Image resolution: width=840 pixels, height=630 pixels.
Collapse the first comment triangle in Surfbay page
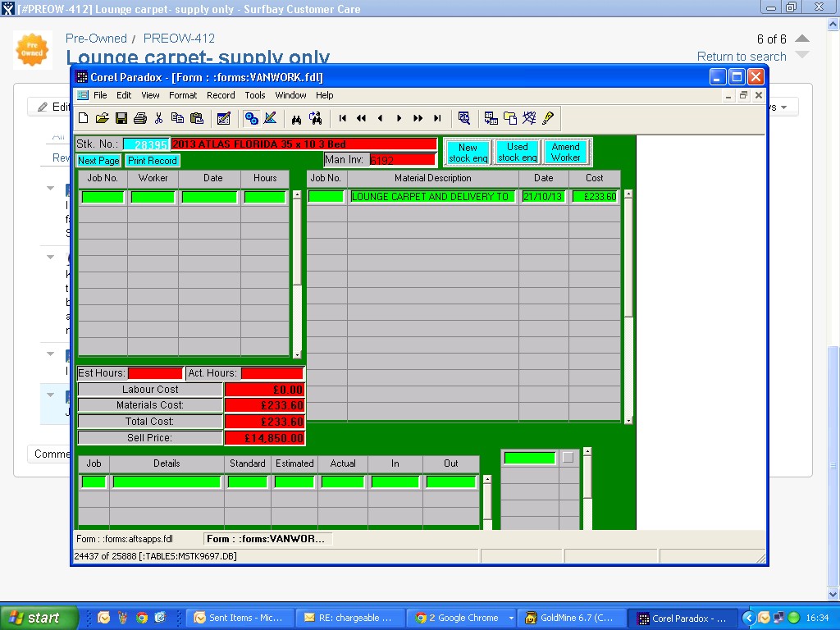[x=51, y=188]
